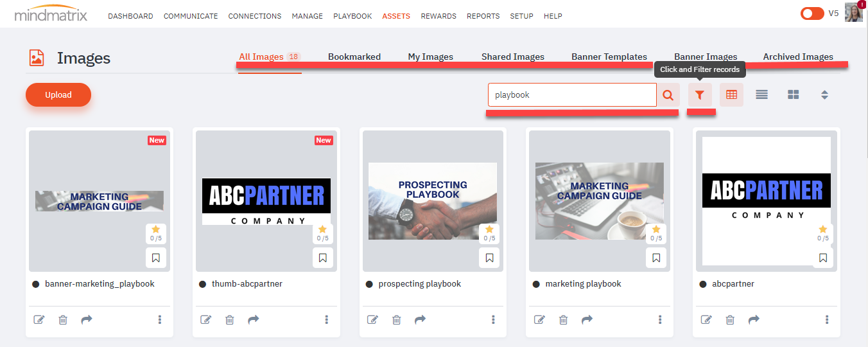
Task: Switch to list view layout
Action: point(762,95)
